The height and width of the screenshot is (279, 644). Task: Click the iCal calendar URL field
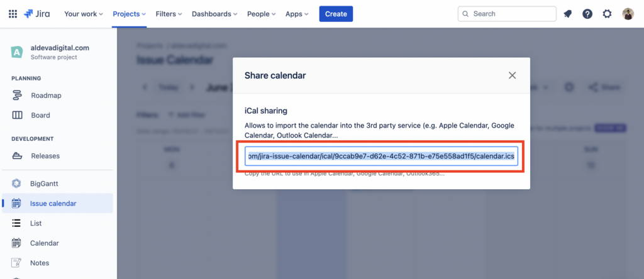pyautogui.click(x=381, y=156)
